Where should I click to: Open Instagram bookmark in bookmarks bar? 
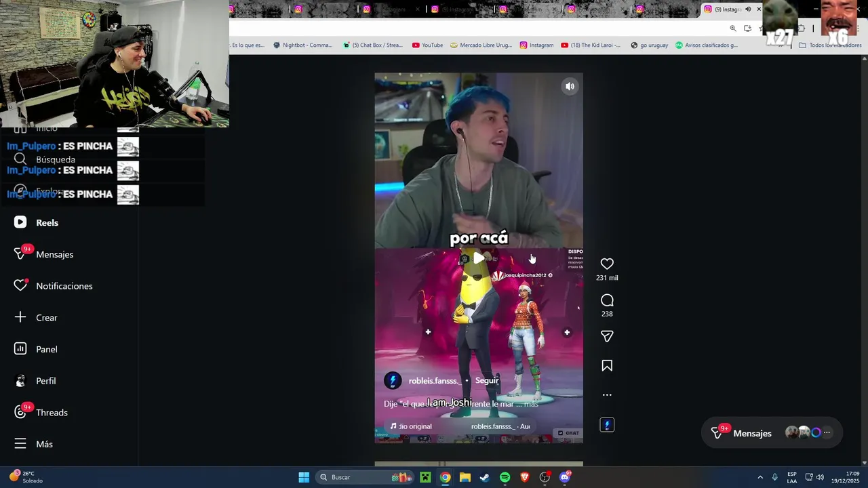(x=537, y=45)
